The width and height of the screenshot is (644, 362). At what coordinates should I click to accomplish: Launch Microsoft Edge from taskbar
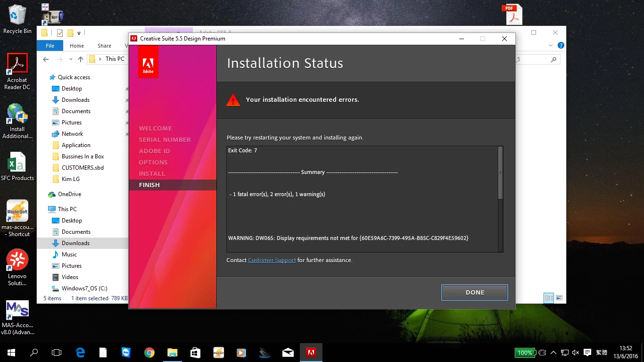(80, 352)
